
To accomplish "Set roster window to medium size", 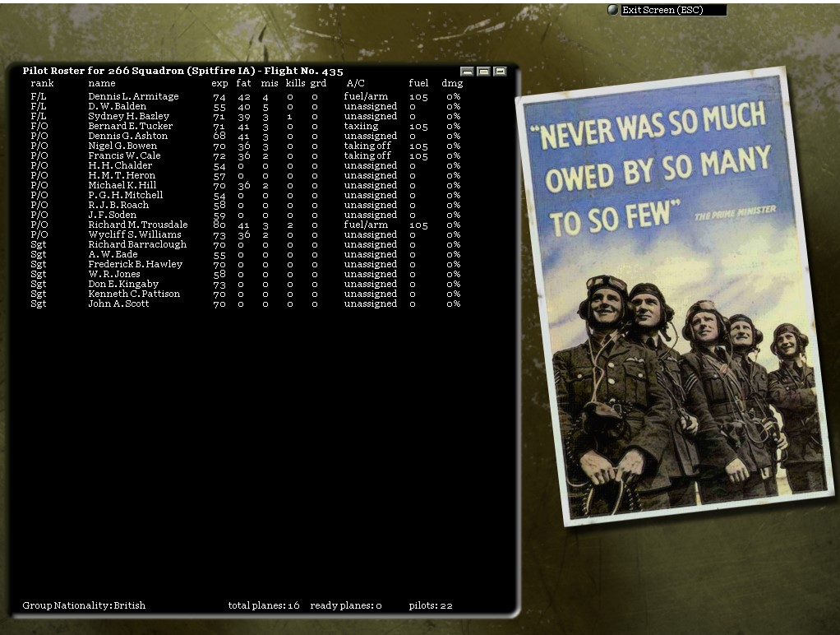I will tap(483, 71).
